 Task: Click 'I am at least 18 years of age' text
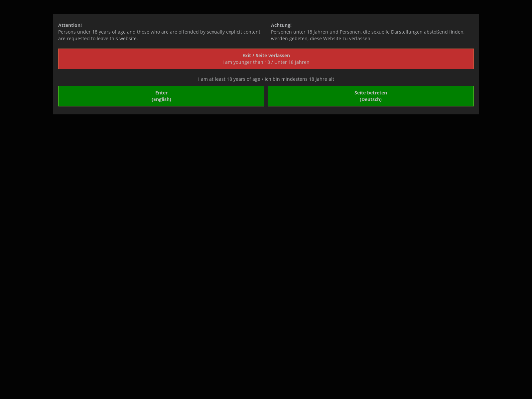229,79
